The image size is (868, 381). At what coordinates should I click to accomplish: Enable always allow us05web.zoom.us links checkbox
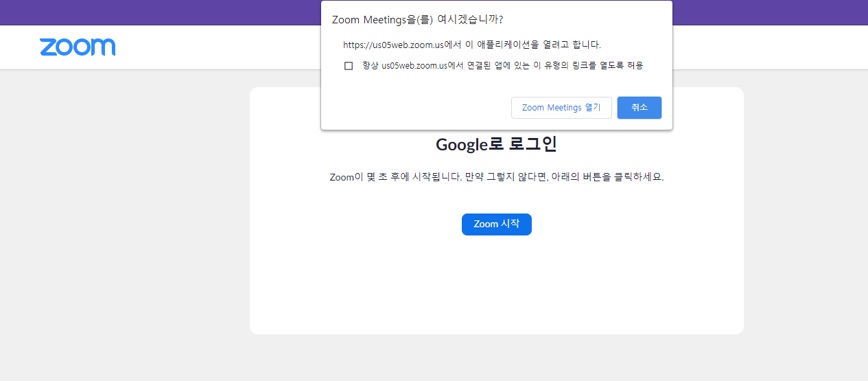(x=349, y=66)
